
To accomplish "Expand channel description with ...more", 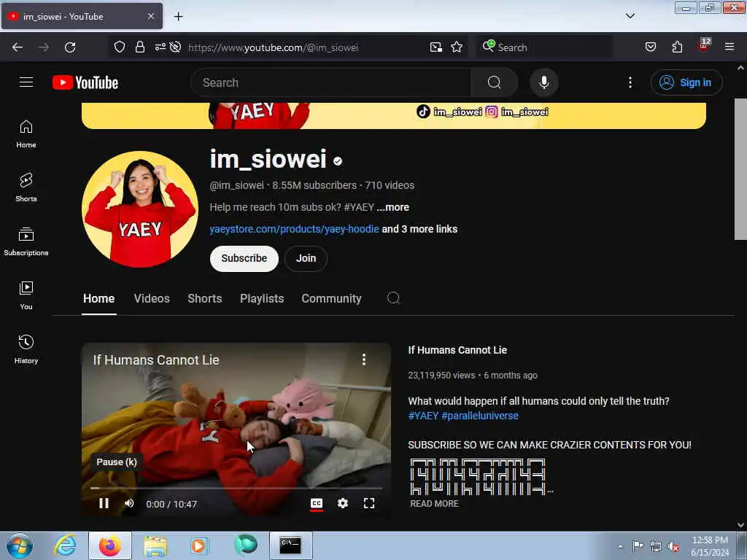I will click(393, 207).
